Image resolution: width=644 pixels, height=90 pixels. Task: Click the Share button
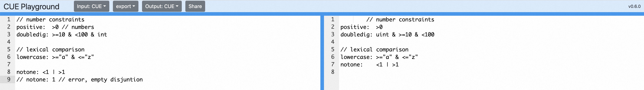click(x=195, y=6)
